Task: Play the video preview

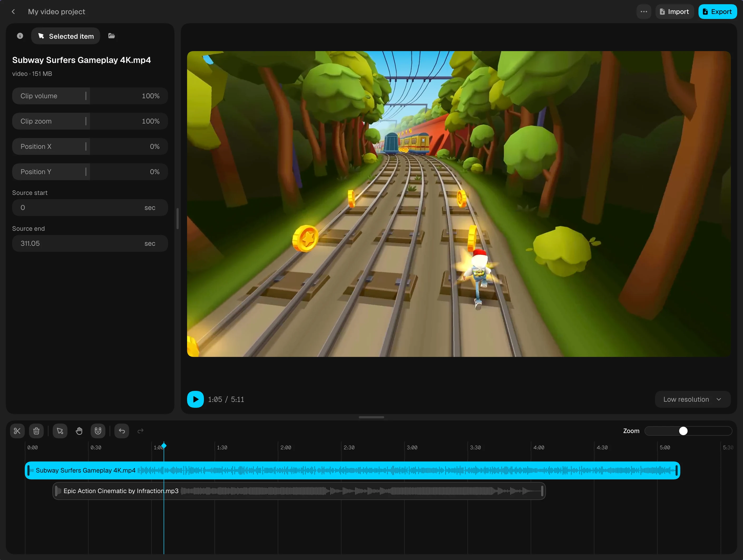Action: click(195, 399)
